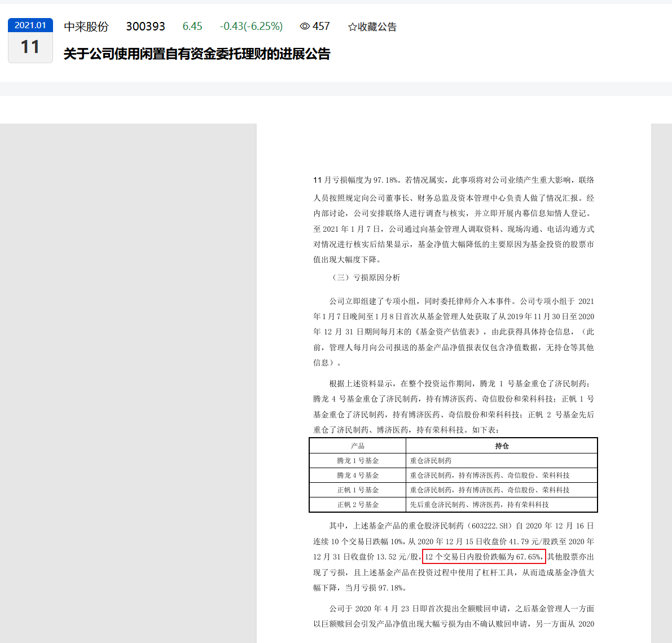Click holdings cell in 正帆 1 号基金 row
The width and height of the screenshot is (672, 643).
[x=502, y=490]
